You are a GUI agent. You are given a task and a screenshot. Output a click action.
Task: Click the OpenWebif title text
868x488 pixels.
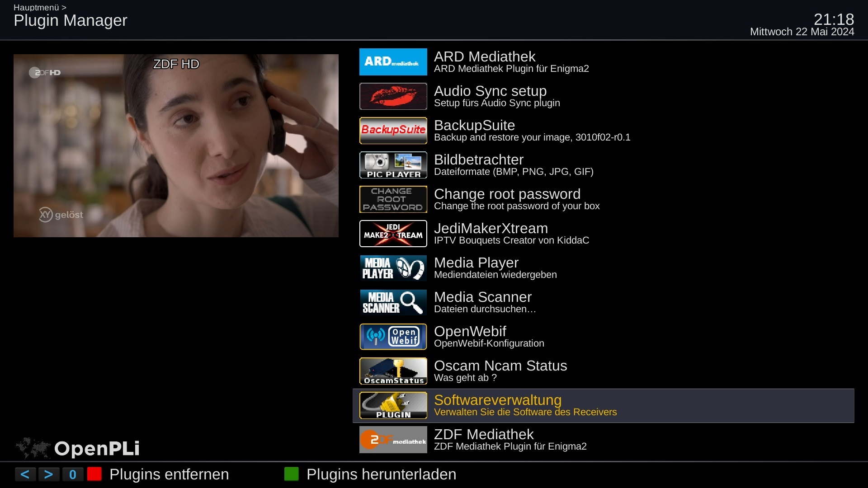470,331
